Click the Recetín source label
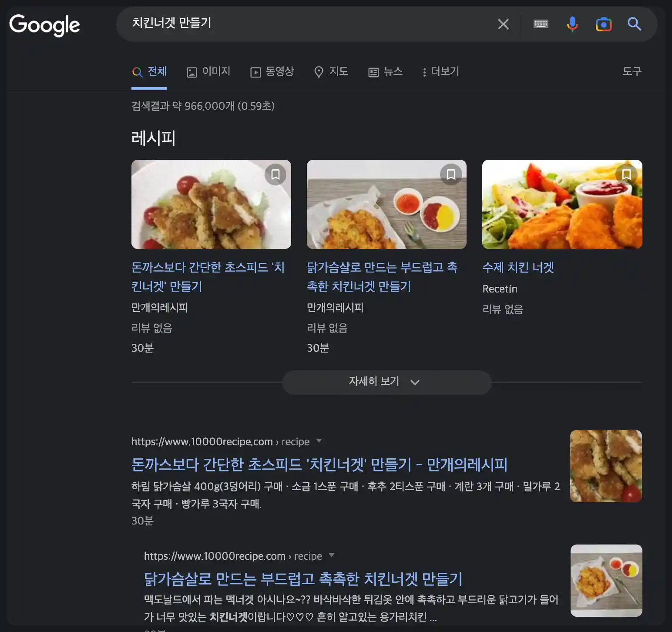 pos(500,289)
